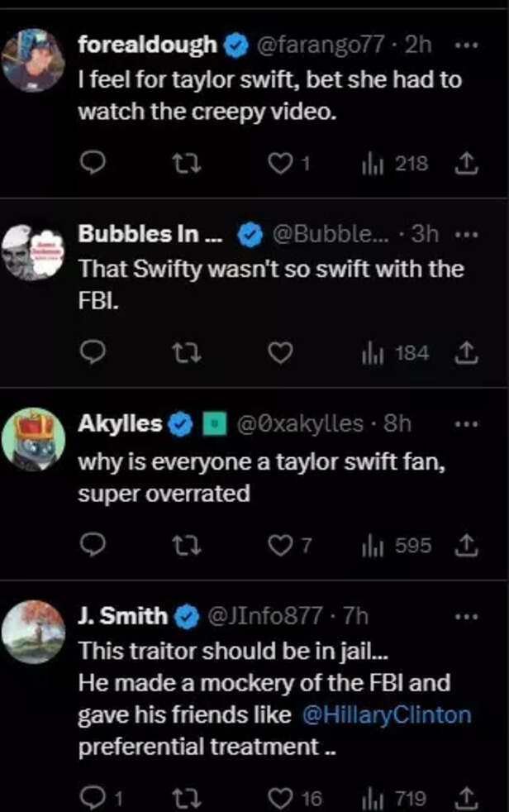
Task: Open J. Smith's profile name
Action: pyautogui.click(x=123, y=616)
